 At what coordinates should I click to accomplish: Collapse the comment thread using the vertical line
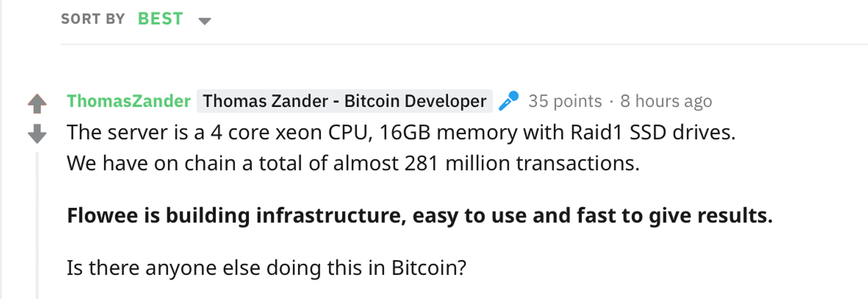point(37,225)
